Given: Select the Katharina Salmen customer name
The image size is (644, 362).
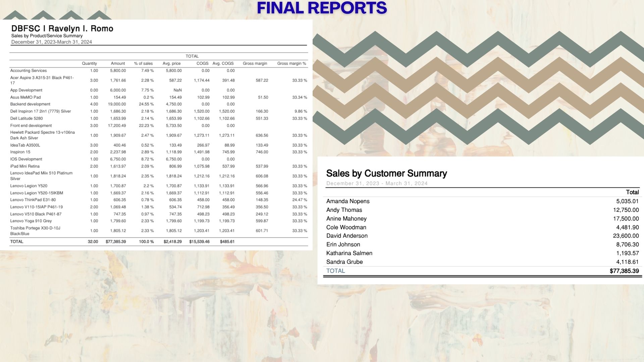Looking at the screenshot, I should click(x=349, y=253).
